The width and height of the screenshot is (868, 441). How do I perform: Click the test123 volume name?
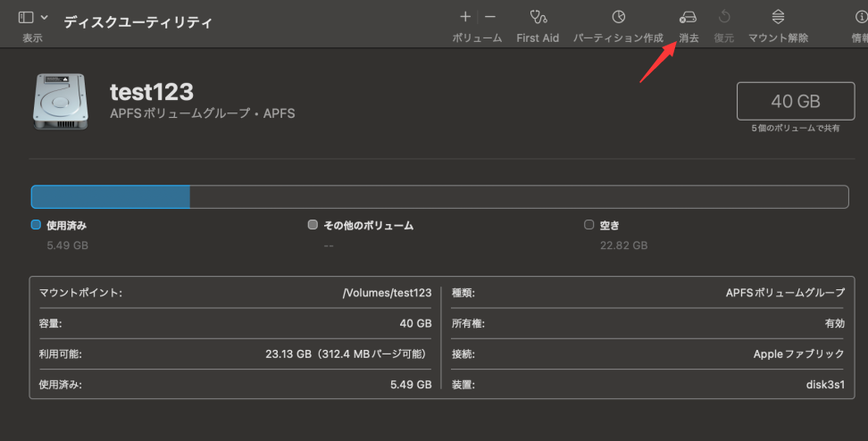coord(152,92)
